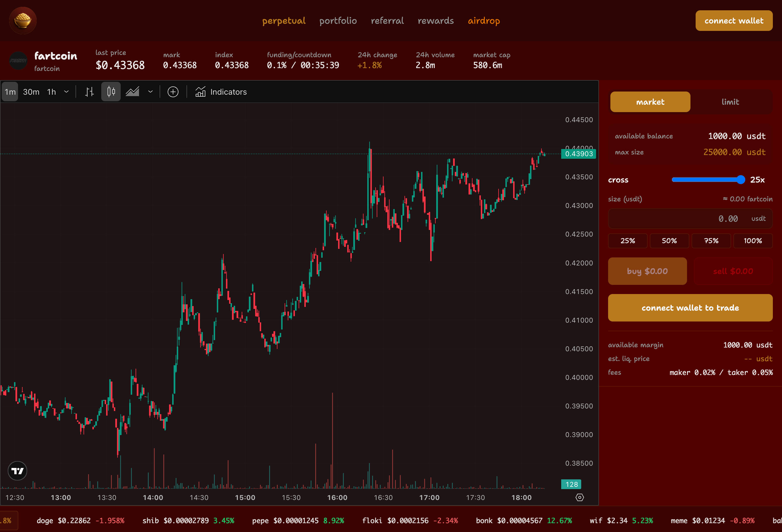
Task: Select the area chart style icon
Action: [x=132, y=92]
